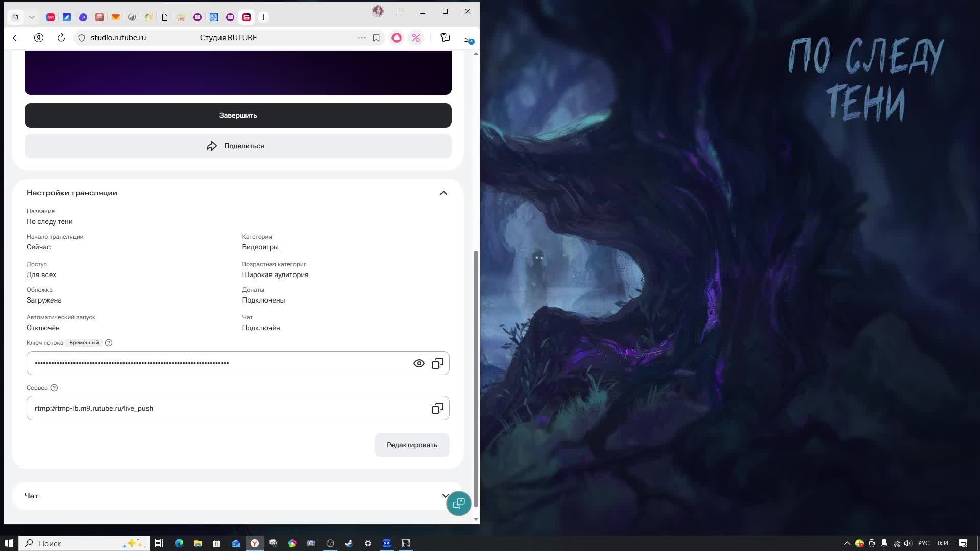Image resolution: width=980 pixels, height=551 pixels.
Task: Reveal the stream key with eye icon
Action: pyautogui.click(x=419, y=363)
